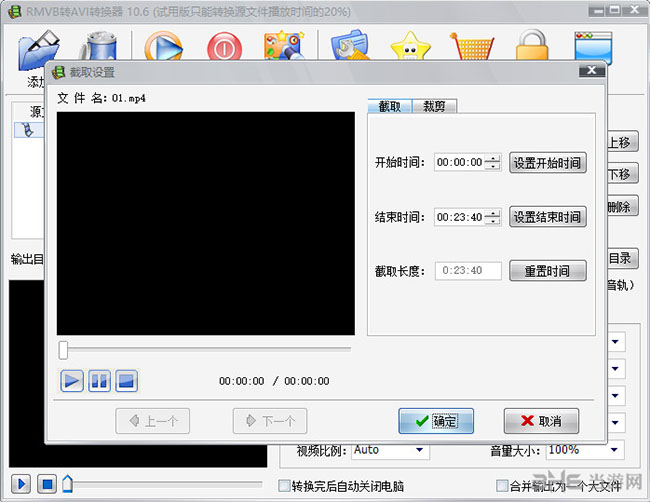Click the blue folder wrench settings icon
Screen dimensions: 650x502
350,46
